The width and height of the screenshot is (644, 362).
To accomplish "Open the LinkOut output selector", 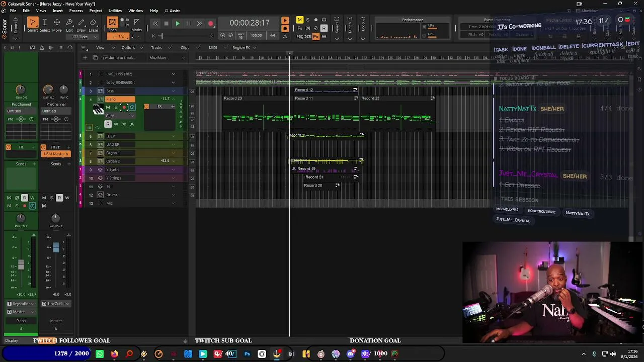I will click(x=56, y=304).
